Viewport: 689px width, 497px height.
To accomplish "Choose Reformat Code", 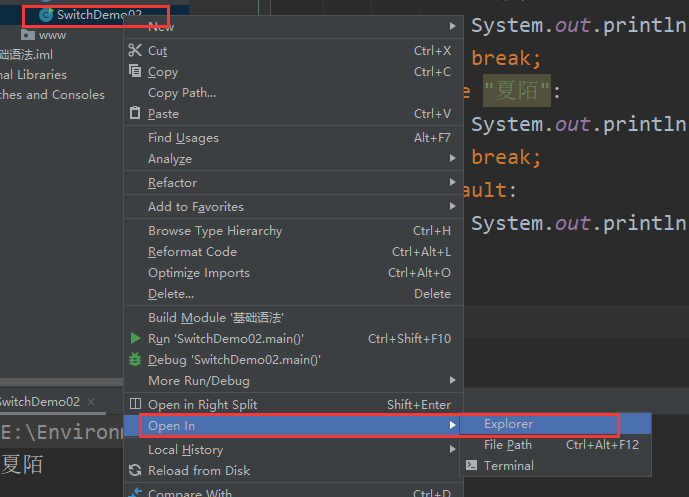I will pos(294,252).
